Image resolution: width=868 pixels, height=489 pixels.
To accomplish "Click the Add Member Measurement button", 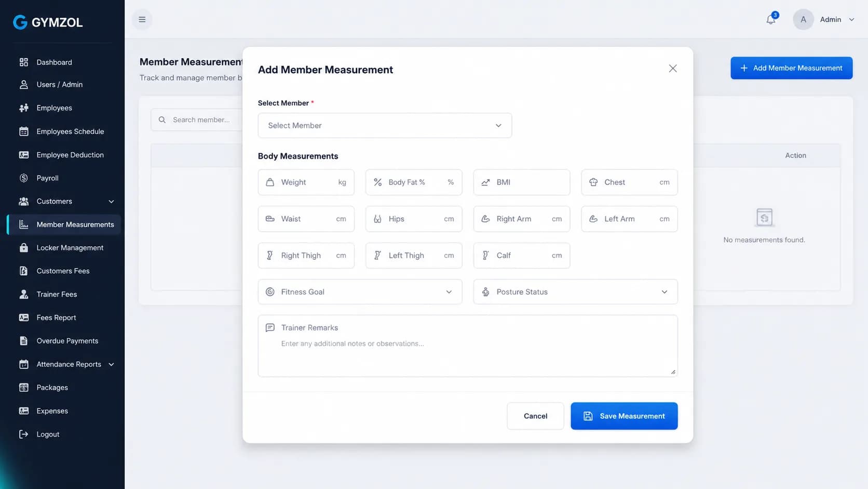I will point(791,68).
